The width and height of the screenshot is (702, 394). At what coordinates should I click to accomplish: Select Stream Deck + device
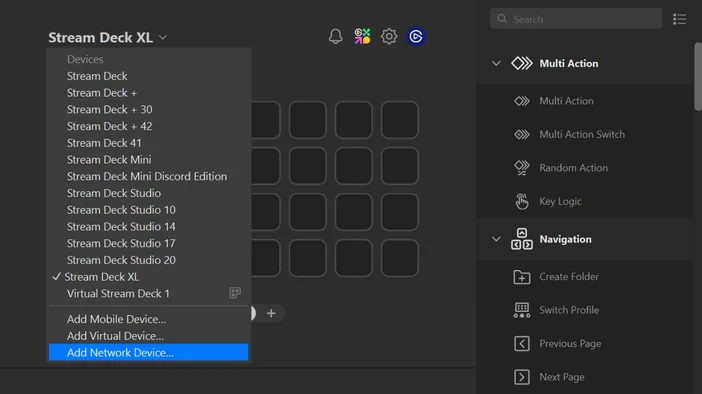coord(148,93)
